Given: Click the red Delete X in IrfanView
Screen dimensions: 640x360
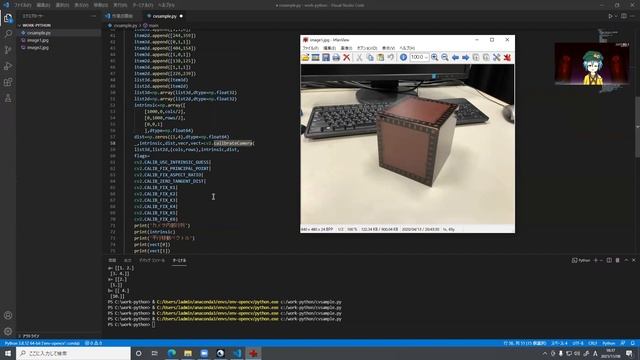Looking at the screenshot, I should pos(347,58).
